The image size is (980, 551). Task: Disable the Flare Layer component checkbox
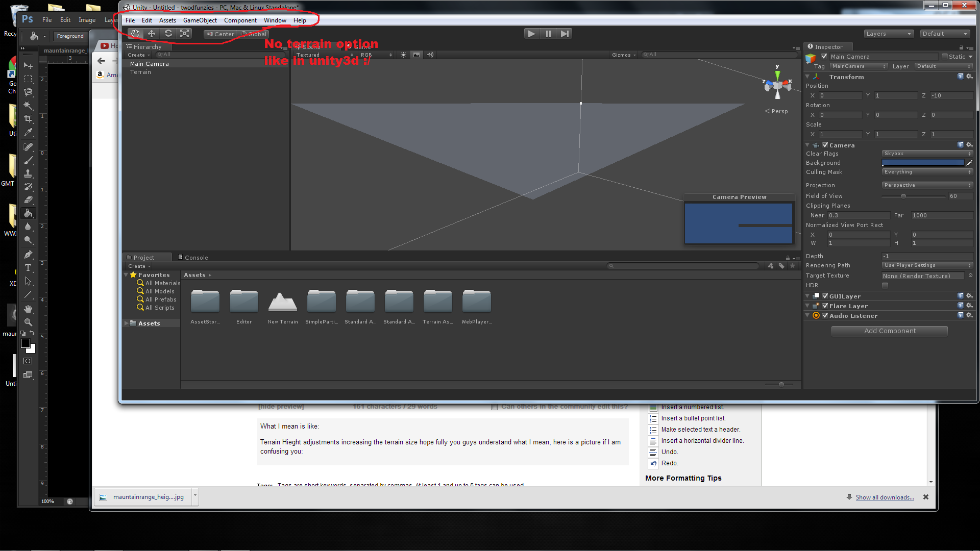click(x=825, y=306)
